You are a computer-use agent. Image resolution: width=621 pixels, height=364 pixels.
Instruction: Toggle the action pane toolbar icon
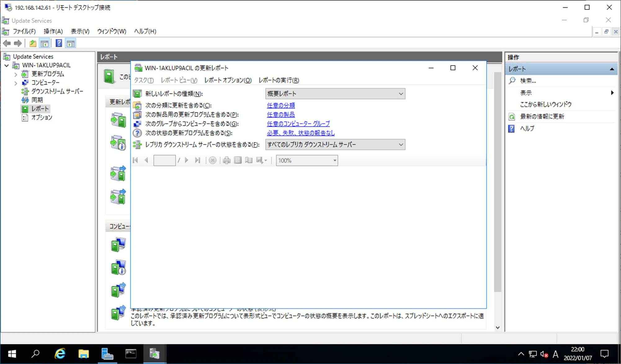tap(71, 43)
